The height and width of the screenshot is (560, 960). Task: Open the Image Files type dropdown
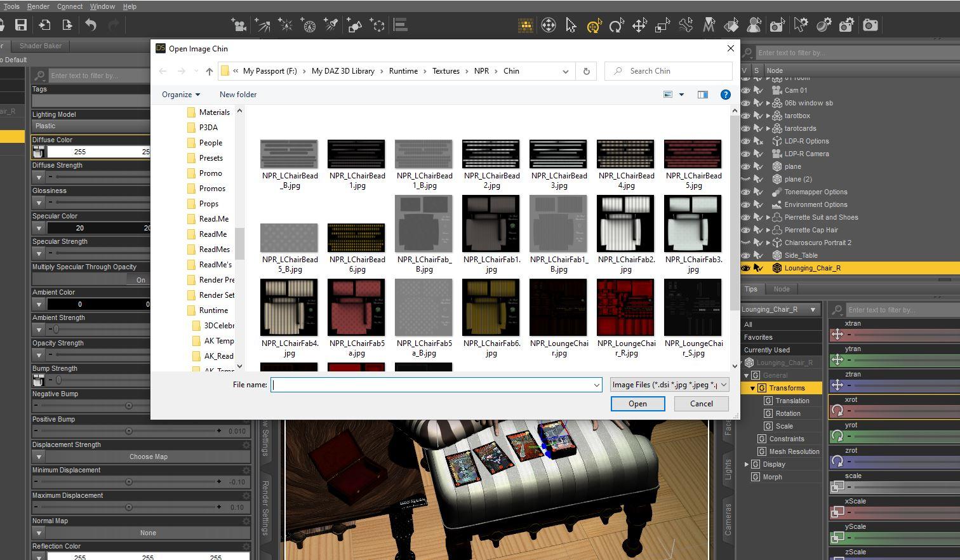669,385
